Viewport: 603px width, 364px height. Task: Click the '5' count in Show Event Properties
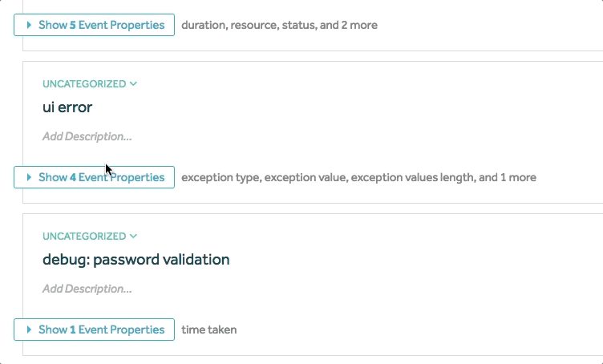tap(73, 25)
